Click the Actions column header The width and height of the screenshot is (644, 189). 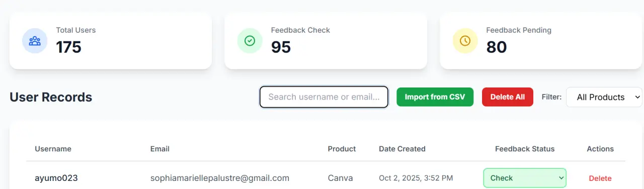600,149
